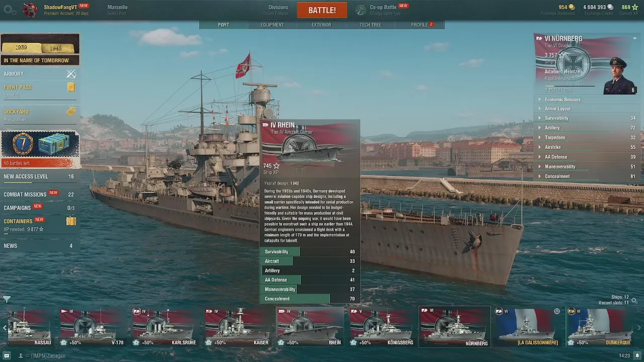
Task: Select the Königsberg ship card
Action: coord(382,327)
